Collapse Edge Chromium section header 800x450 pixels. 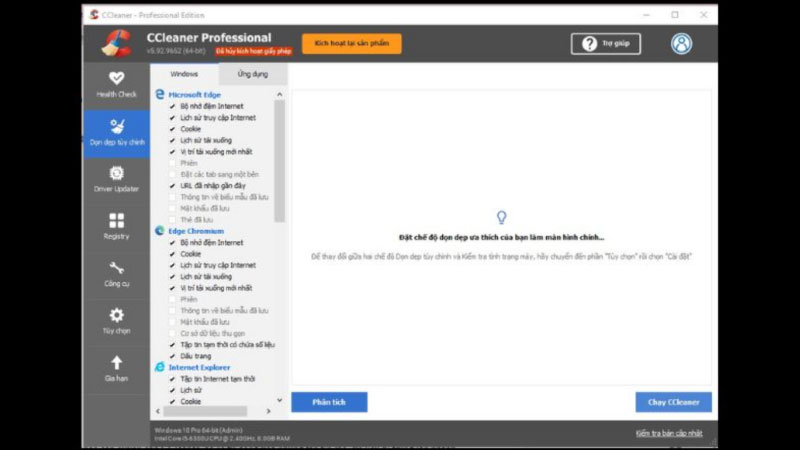(x=196, y=231)
